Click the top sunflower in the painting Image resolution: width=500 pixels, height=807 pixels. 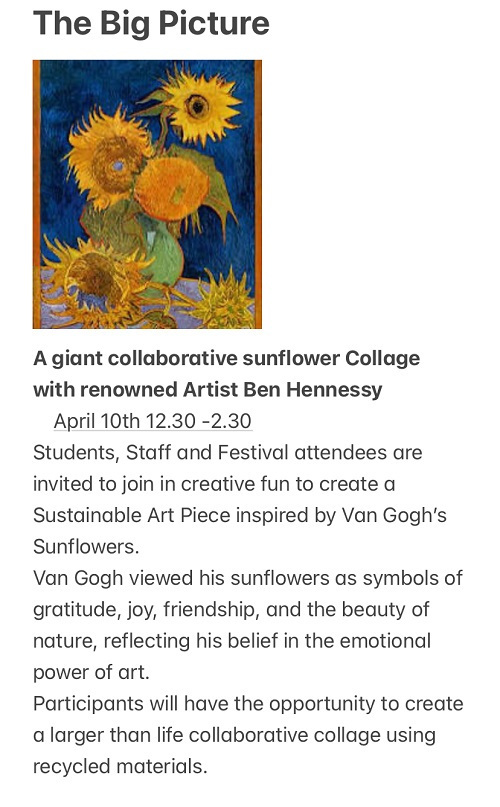click(x=200, y=106)
